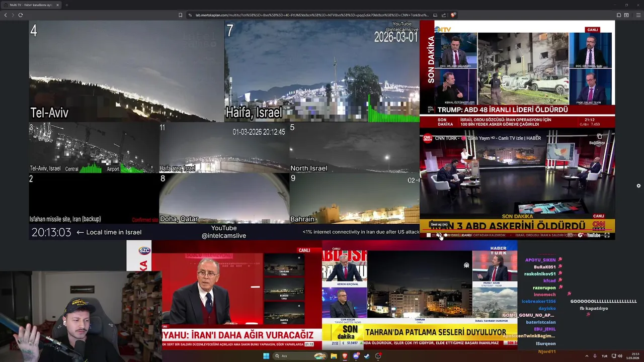Open the browser hamburger menu
644x362 pixels.
pyautogui.click(x=638, y=15)
